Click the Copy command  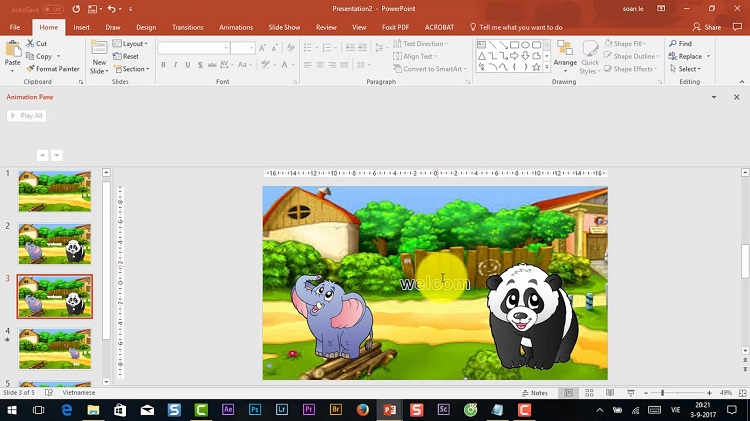(39, 56)
